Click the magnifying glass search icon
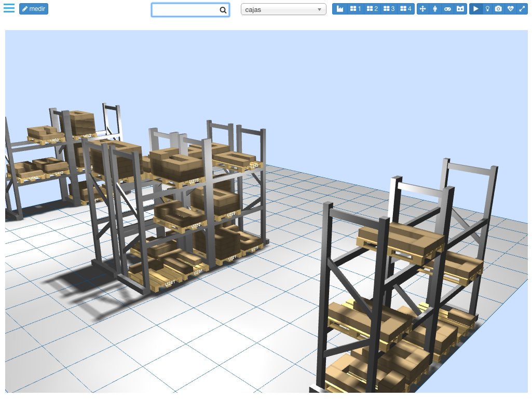Viewport: 532px width, 399px height. point(223,10)
